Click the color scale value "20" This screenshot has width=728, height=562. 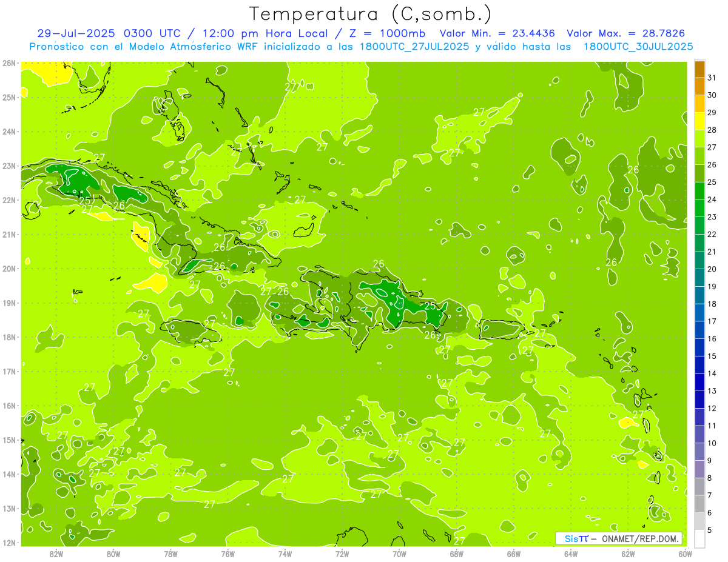(712, 269)
